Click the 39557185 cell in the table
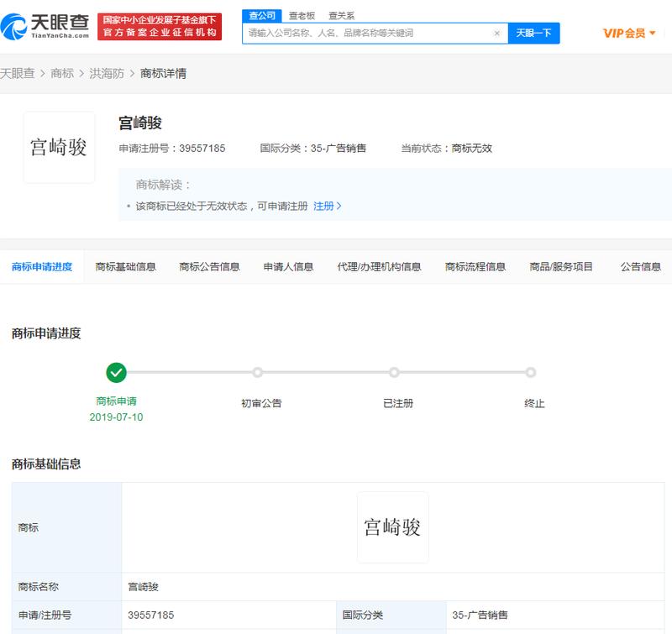Image resolution: width=672 pixels, height=634 pixels. tap(229, 616)
